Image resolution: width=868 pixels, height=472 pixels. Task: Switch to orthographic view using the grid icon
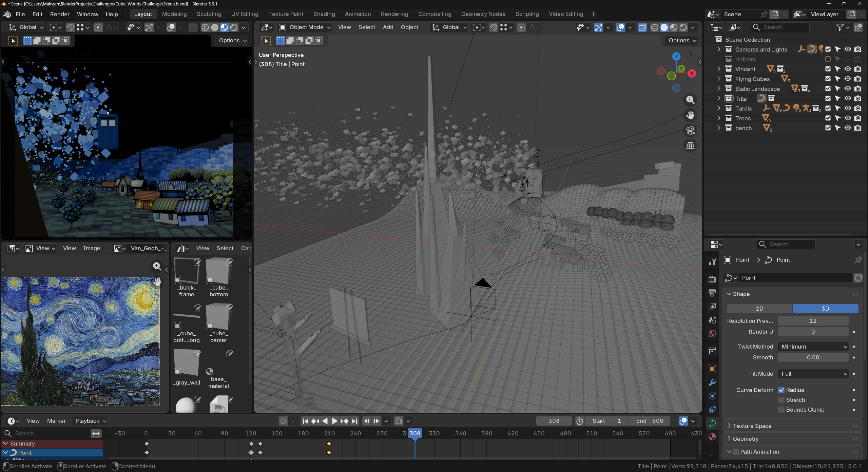(690, 146)
